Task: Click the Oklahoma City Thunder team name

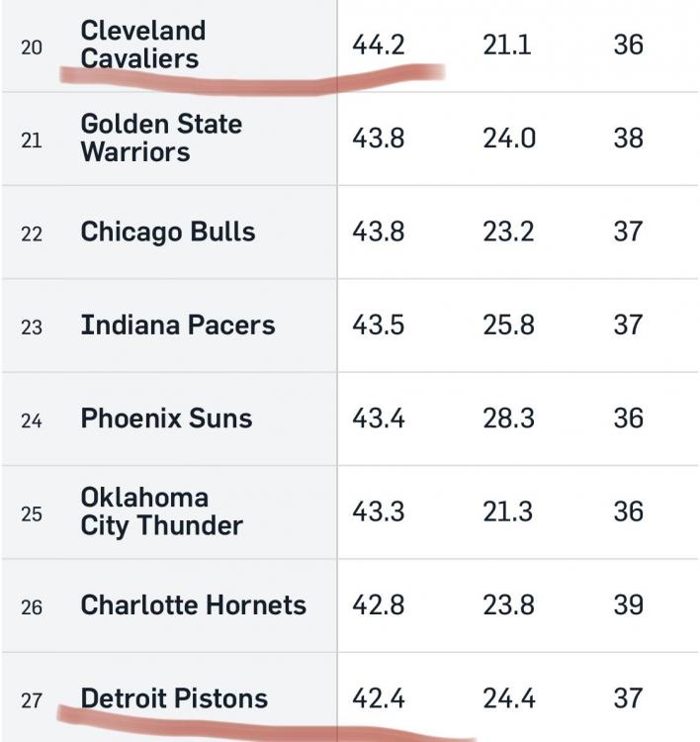Action: coord(161,511)
